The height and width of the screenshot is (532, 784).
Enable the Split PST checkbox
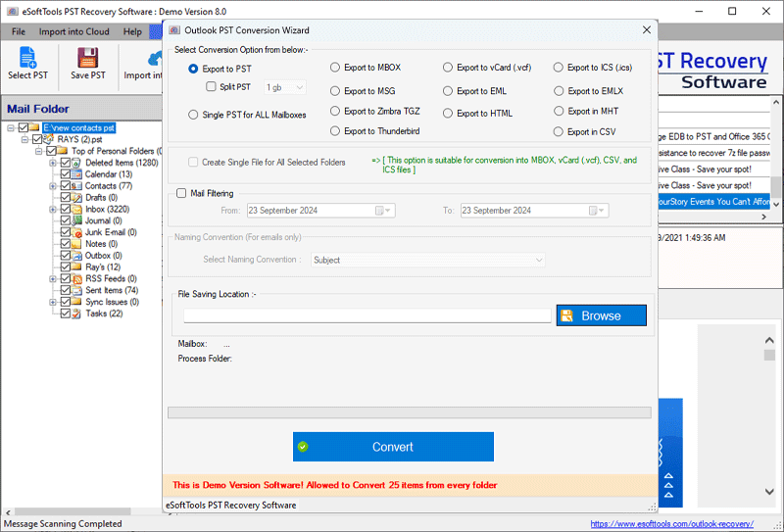click(x=211, y=86)
